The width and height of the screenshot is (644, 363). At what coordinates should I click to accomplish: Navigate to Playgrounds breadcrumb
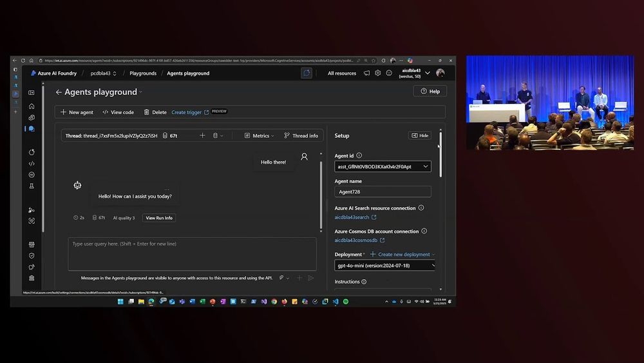(143, 73)
